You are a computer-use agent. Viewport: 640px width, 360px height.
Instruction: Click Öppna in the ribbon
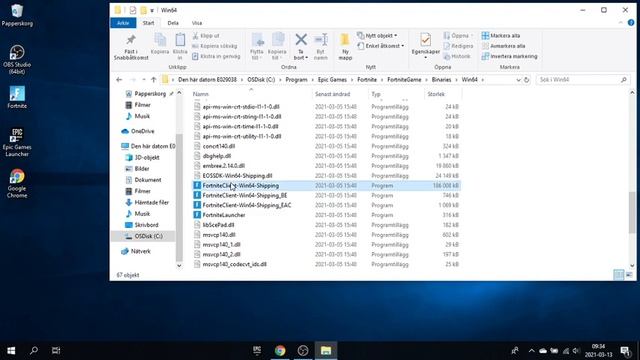[x=458, y=36]
